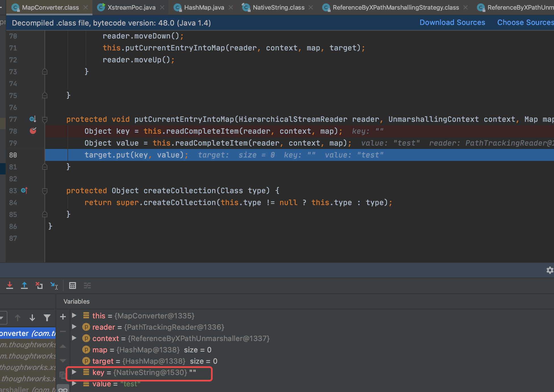Switch to the XstreamPoc.java tab
Image resolution: width=554 pixels, height=392 pixels.
click(x=131, y=7)
